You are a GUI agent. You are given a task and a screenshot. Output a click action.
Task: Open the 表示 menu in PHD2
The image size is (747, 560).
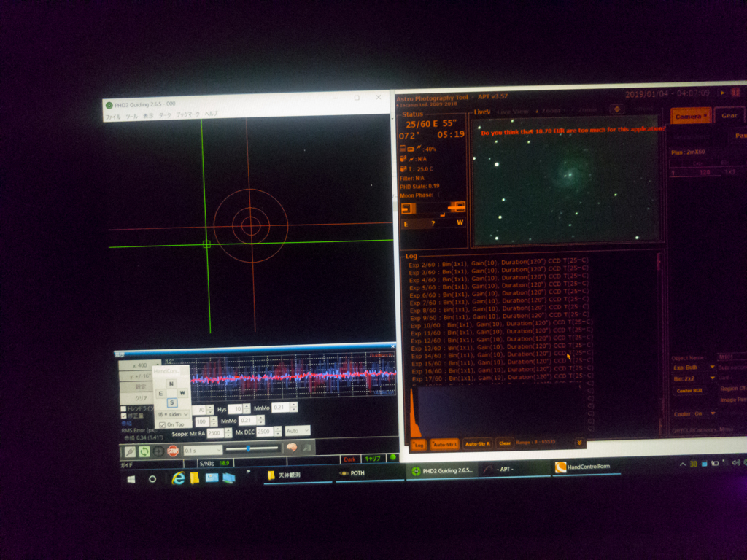pos(149,116)
